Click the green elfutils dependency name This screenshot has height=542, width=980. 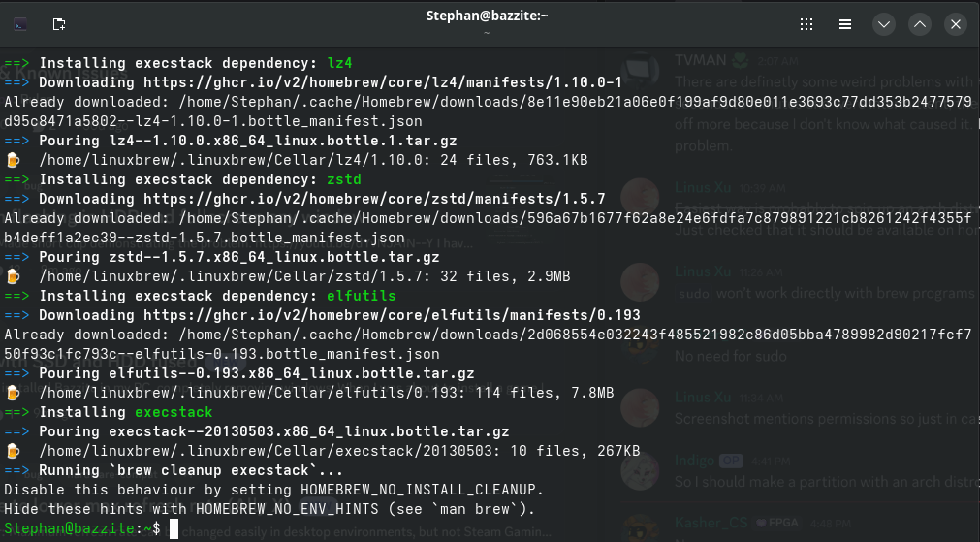tap(362, 296)
